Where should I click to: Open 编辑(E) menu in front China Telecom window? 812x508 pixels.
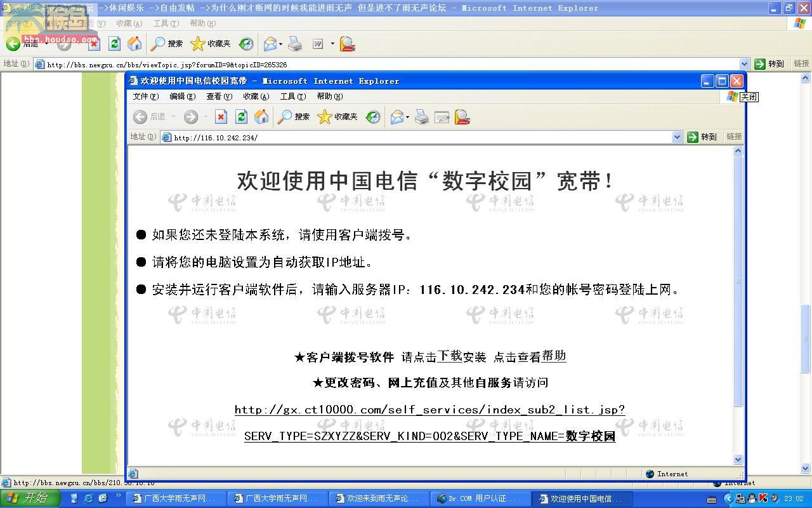(183, 97)
